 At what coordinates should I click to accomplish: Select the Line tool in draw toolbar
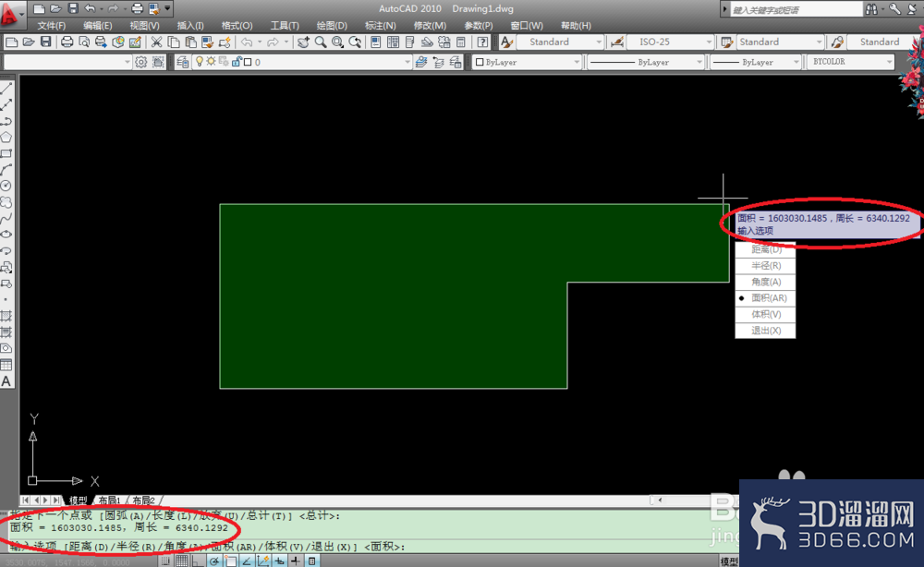click(x=6, y=89)
